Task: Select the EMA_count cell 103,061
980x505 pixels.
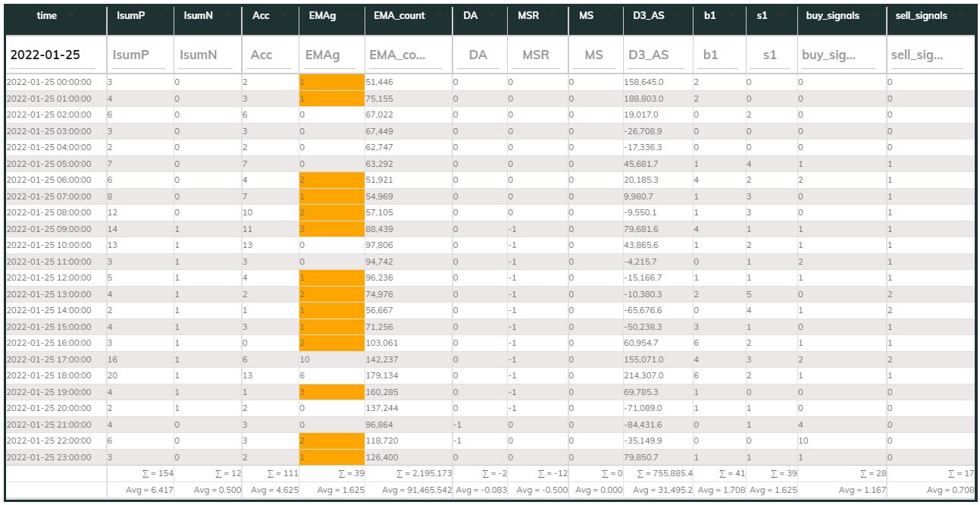Action: point(408,343)
